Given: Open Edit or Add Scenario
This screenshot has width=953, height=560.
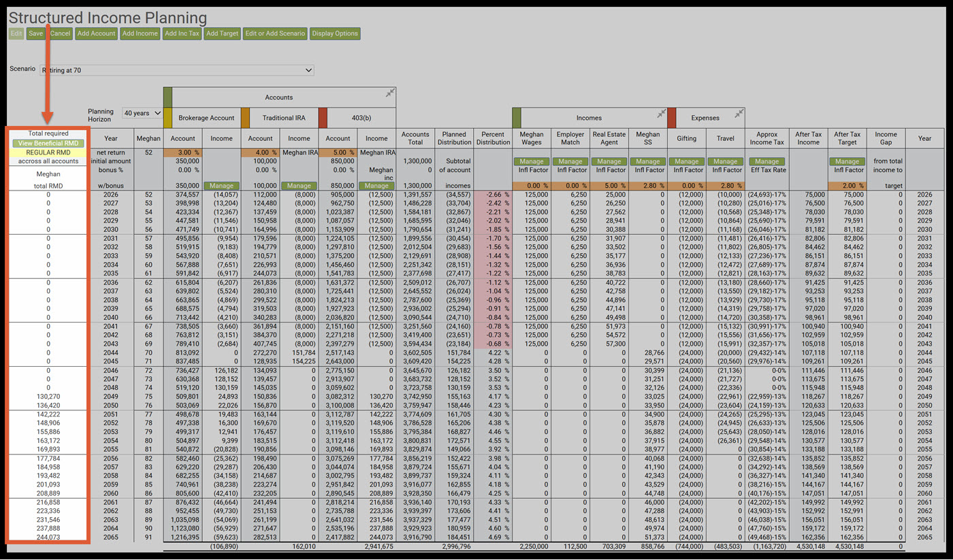Looking at the screenshot, I should click(275, 33).
